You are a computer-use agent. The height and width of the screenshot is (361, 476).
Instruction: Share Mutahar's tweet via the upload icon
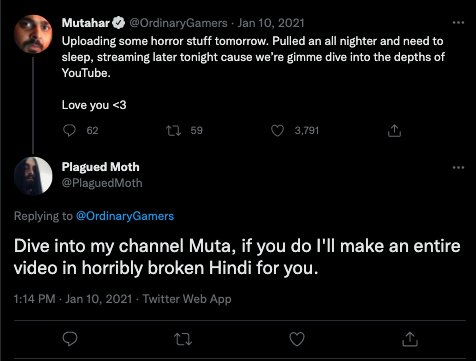(394, 130)
